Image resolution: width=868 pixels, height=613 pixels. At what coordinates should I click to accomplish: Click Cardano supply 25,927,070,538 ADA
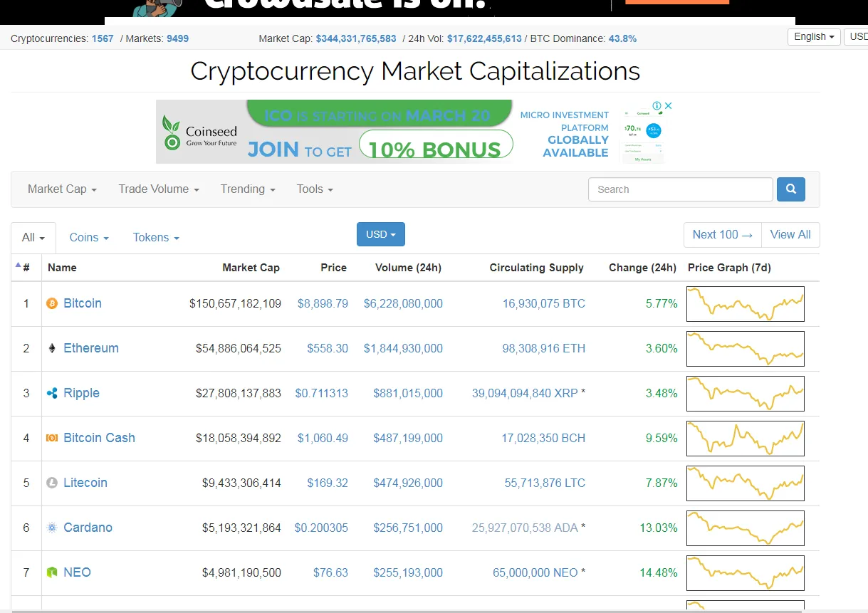525,528
